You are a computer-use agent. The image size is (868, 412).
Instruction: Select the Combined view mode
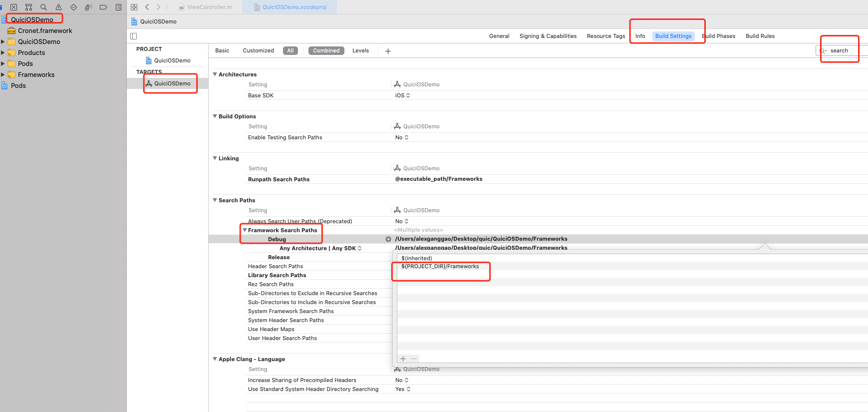[x=326, y=50]
